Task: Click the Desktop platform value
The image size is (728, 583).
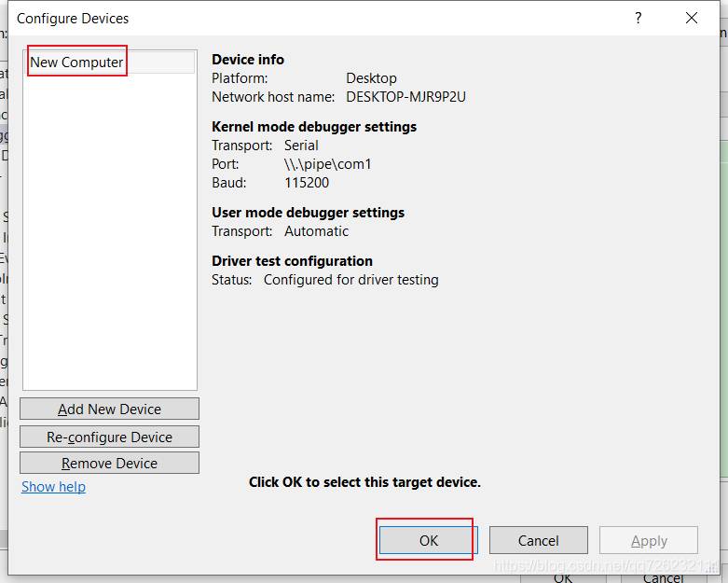Action: click(x=371, y=78)
